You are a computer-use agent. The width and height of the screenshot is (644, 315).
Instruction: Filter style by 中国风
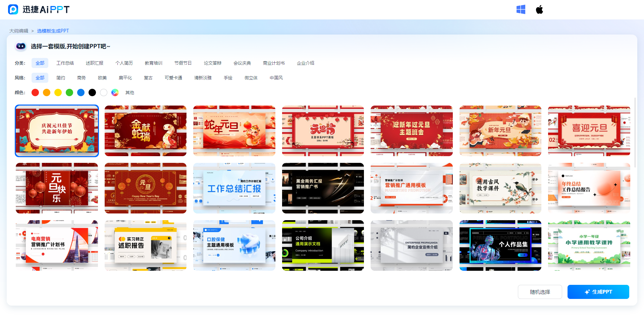click(276, 78)
